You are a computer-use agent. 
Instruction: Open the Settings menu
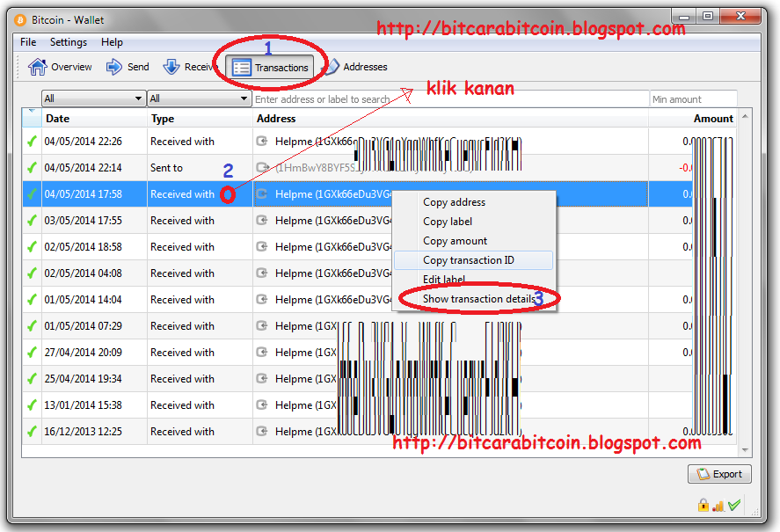click(x=69, y=41)
